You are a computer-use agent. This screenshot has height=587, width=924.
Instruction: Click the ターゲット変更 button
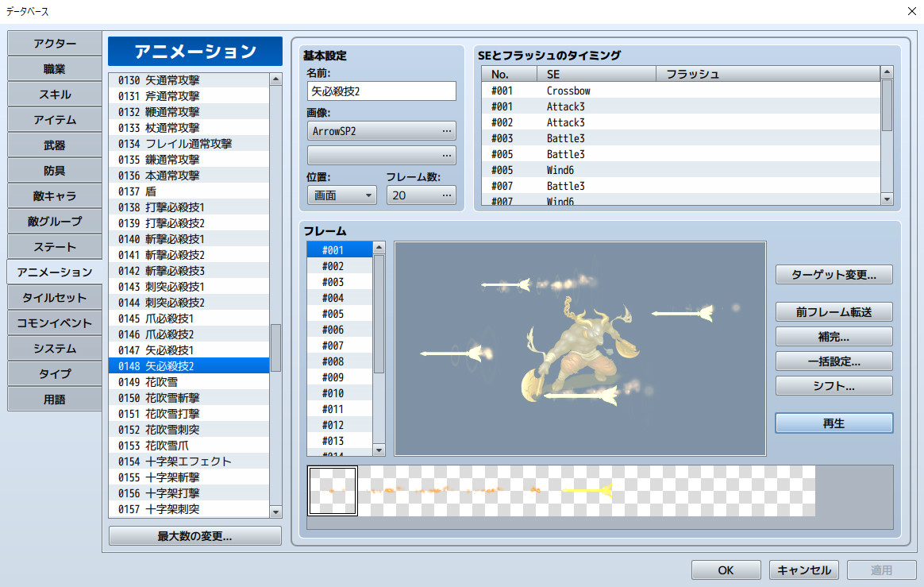pos(834,275)
